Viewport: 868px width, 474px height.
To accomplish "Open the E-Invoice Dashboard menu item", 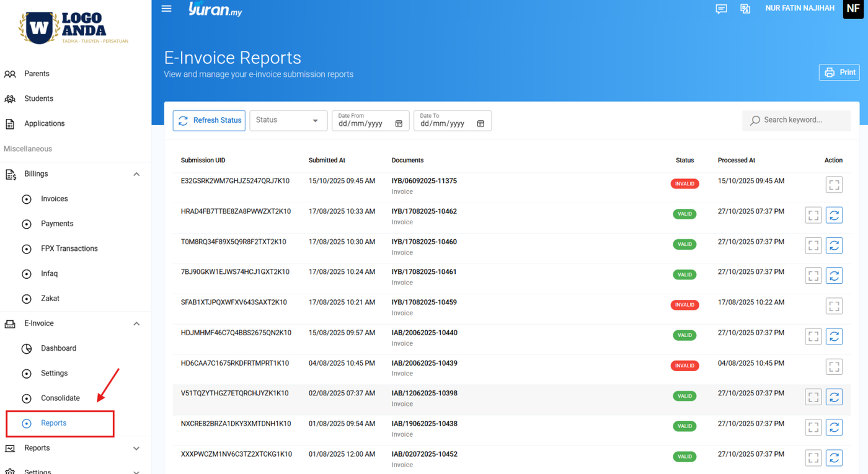I will 58,348.
